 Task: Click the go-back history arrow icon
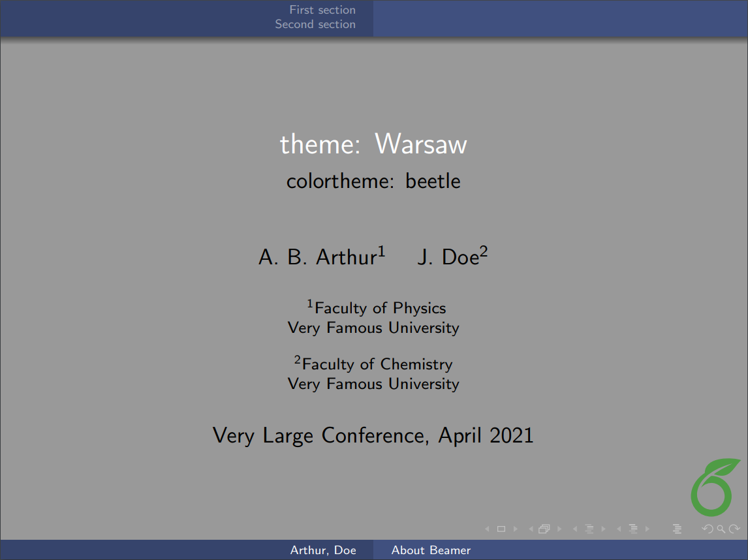pos(707,529)
